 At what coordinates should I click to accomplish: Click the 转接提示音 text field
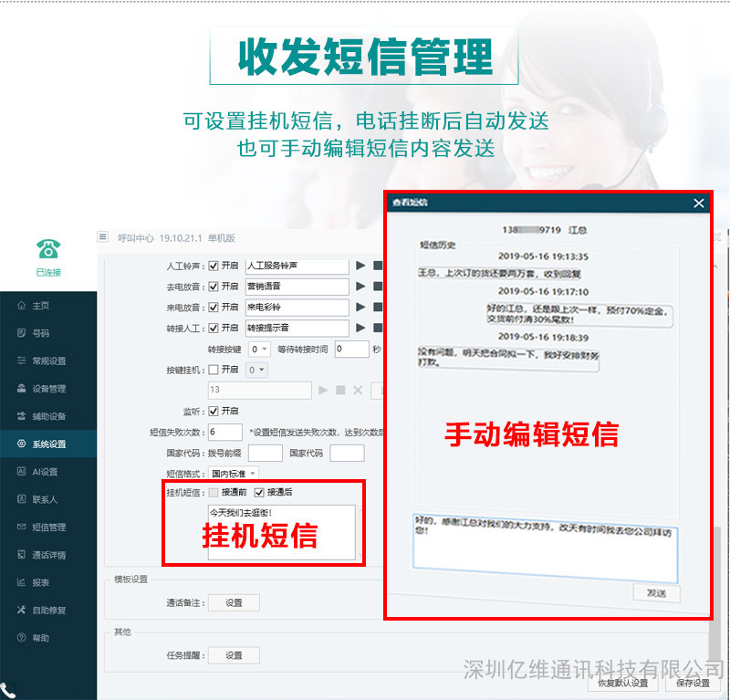coord(297,328)
